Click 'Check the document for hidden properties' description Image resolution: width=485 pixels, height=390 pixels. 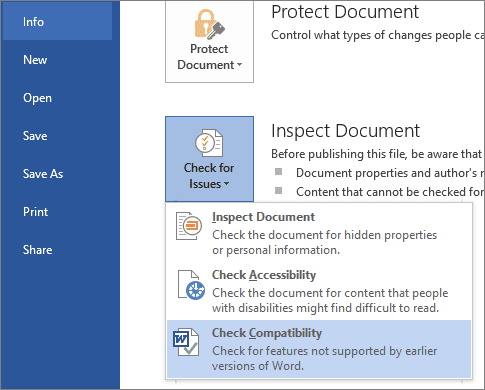pos(325,235)
